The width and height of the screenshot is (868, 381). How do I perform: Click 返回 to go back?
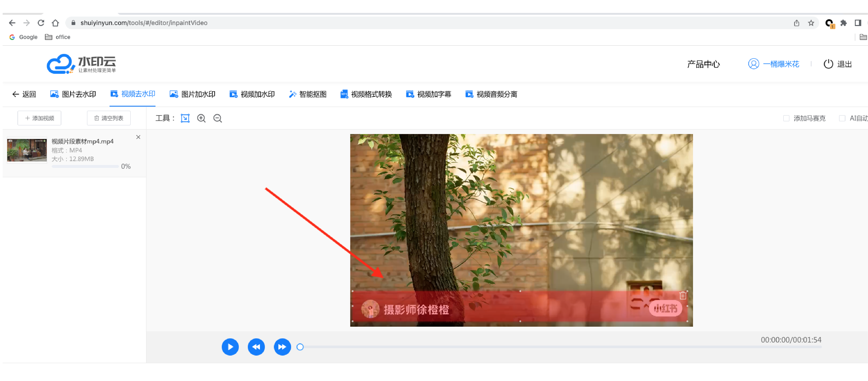click(24, 94)
